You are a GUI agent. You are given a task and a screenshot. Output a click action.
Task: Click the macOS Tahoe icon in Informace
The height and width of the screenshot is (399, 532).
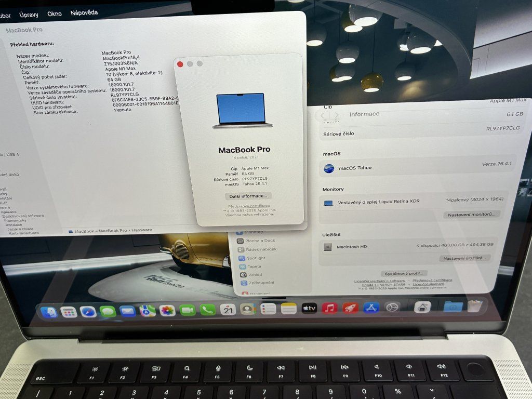(x=329, y=168)
